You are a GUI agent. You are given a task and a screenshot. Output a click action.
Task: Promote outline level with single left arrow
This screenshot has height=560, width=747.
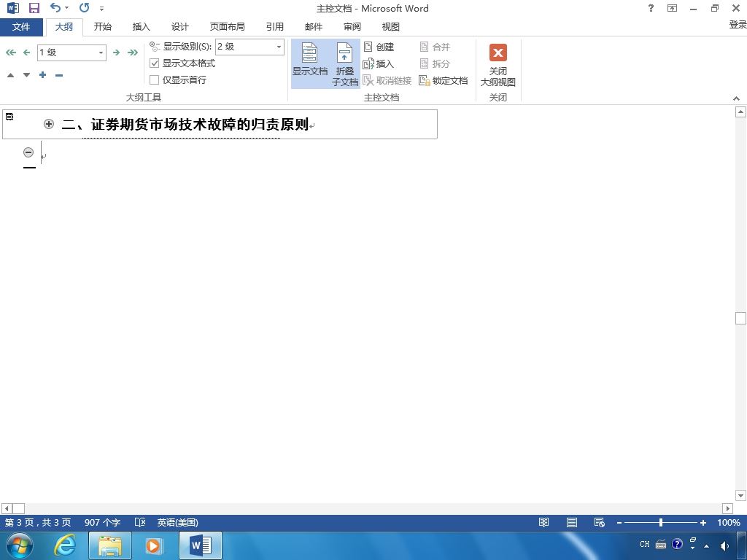[27, 52]
